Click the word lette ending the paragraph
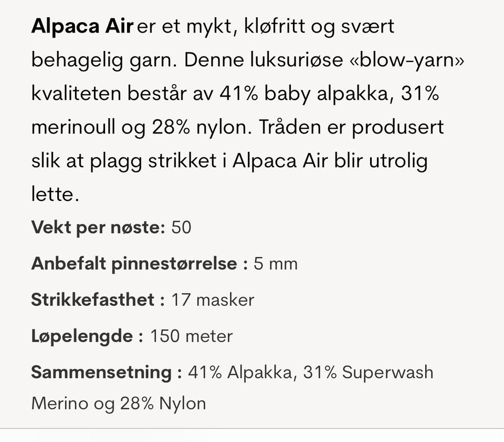The height and width of the screenshot is (442, 504). tap(55, 194)
